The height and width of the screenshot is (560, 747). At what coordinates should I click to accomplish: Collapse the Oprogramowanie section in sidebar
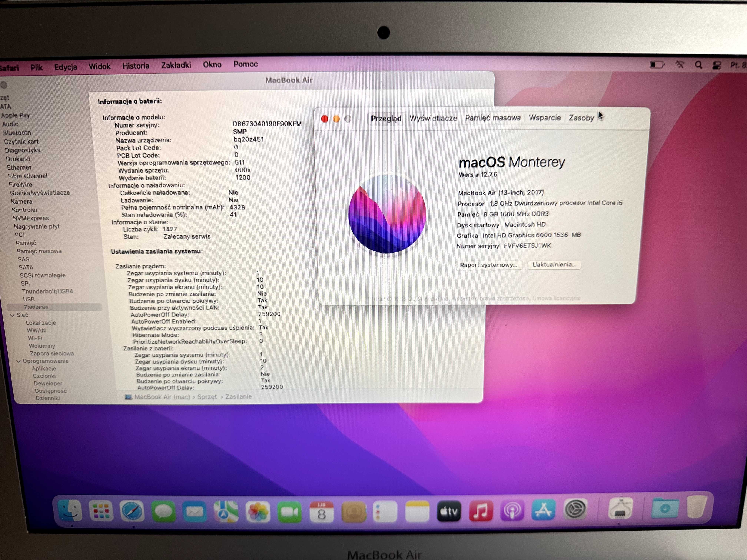19,361
